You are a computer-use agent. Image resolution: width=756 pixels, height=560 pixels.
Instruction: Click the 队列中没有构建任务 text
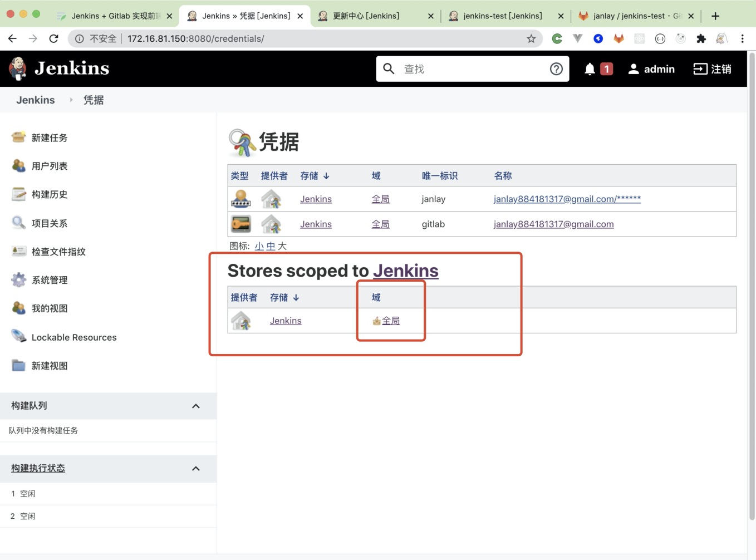click(x=43, y=430)
